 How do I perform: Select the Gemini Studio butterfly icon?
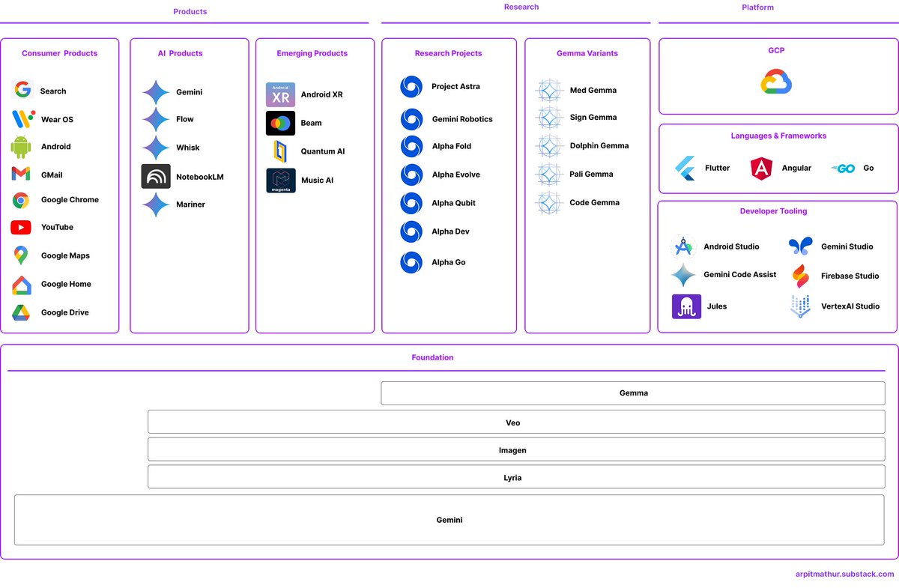(800, 246)
